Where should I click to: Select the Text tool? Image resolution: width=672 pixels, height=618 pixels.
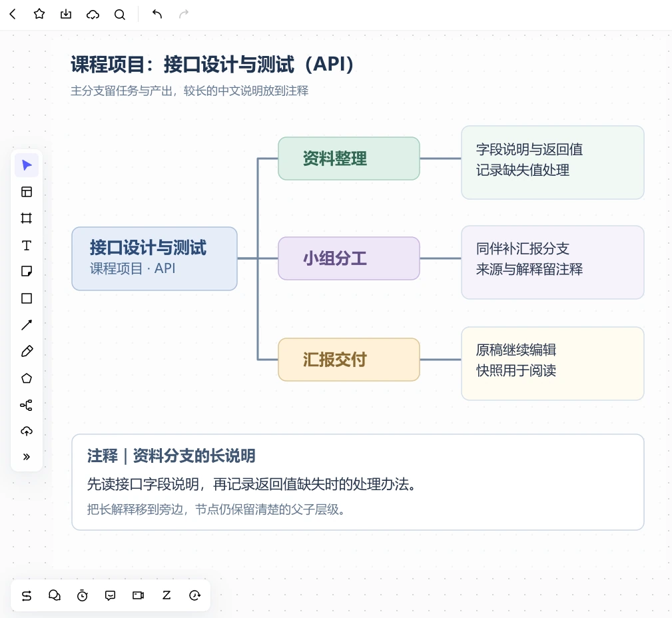click(27, 245)
